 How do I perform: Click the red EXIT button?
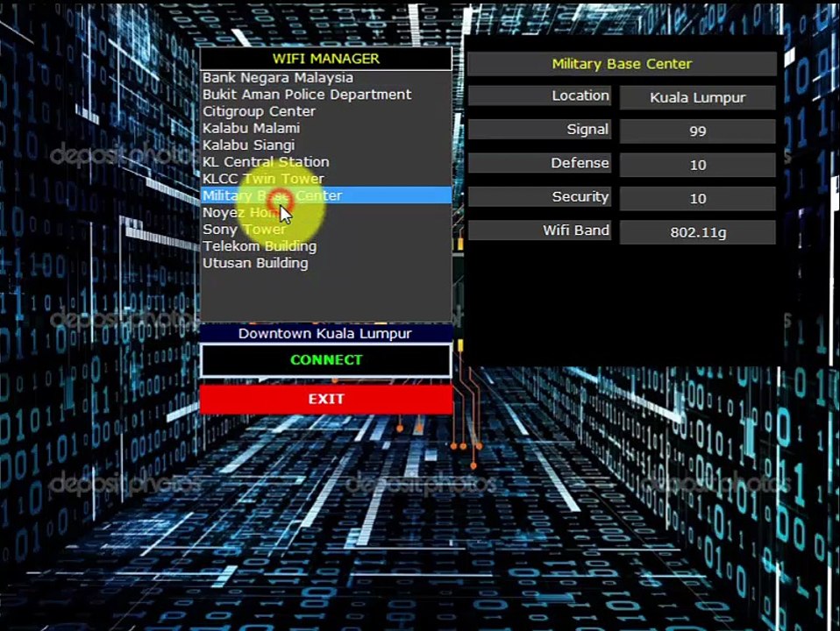tap(325, 399)
